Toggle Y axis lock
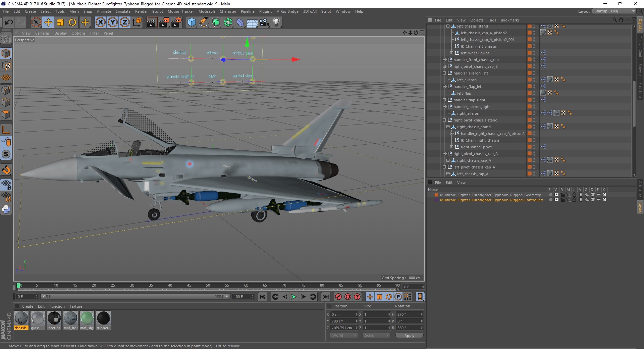The width and height of the screenshot is (644, 349). (113, 22)
